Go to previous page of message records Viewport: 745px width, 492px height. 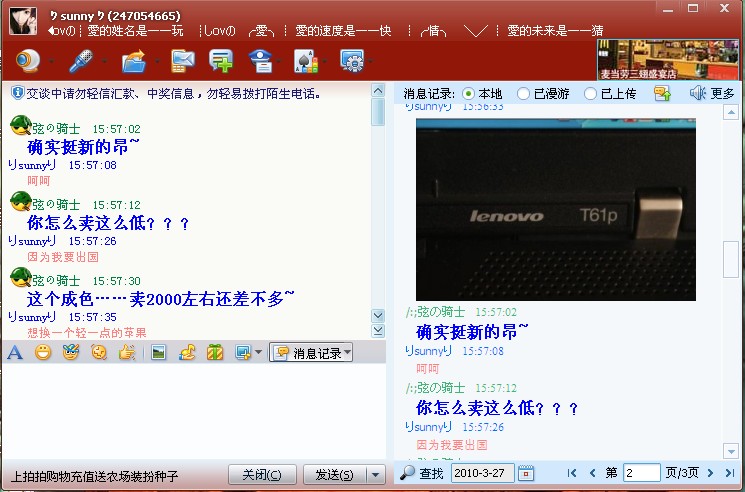592,473
